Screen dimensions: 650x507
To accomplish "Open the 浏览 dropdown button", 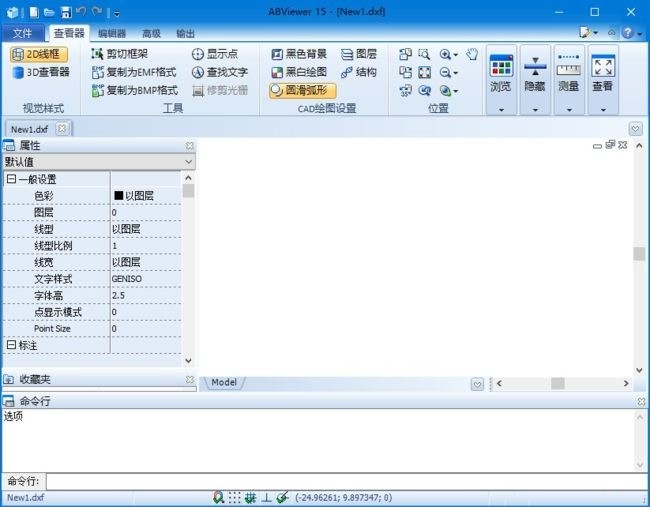I will pos(501,80).
